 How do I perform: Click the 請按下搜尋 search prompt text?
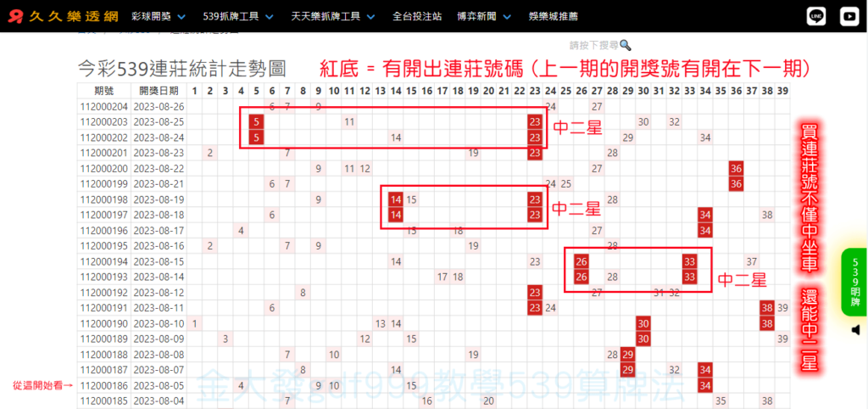point(594,45)
